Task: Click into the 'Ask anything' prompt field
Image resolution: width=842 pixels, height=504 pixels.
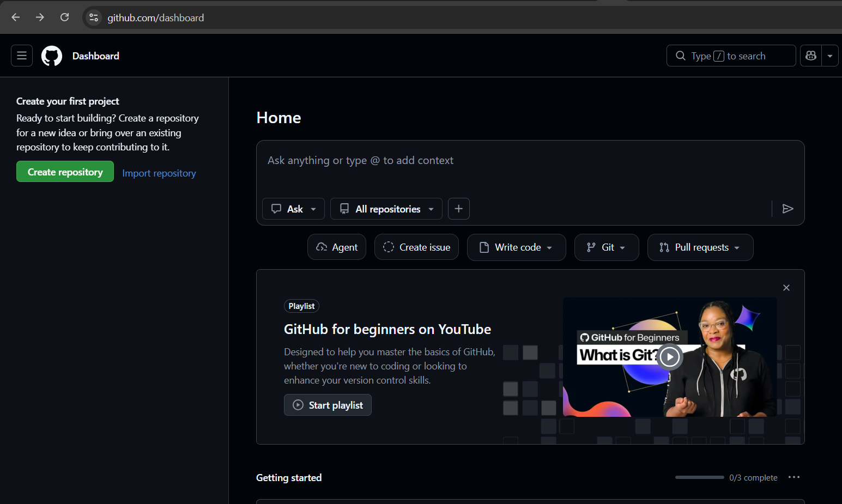Action: click(530, 161)
